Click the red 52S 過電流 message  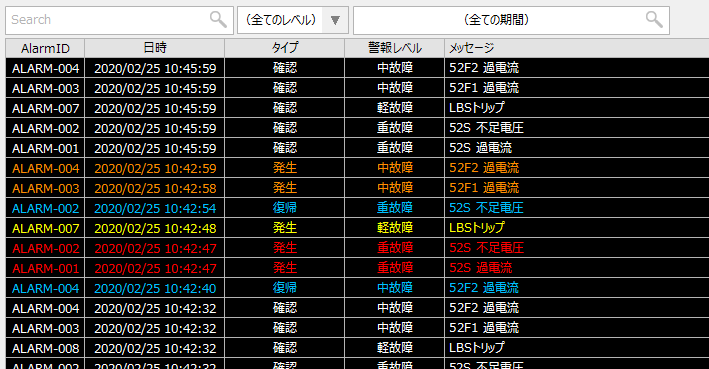(x=480, y=268)
